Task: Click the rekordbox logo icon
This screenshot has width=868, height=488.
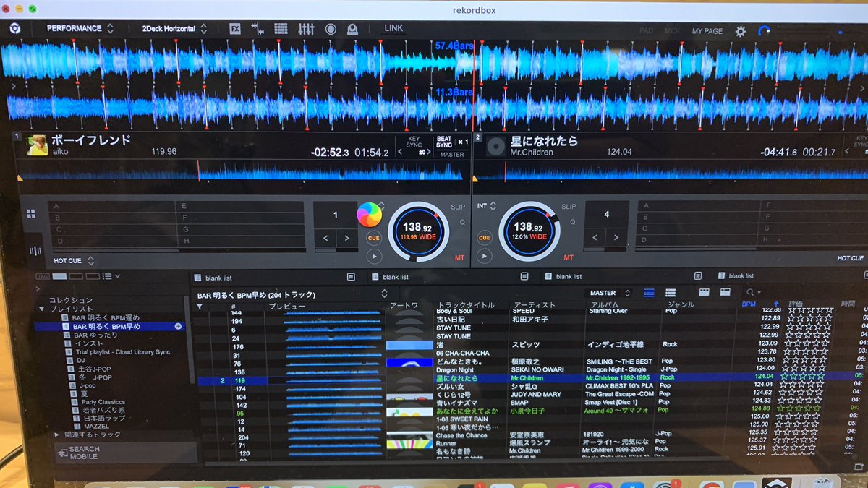Action: (14, 29)
